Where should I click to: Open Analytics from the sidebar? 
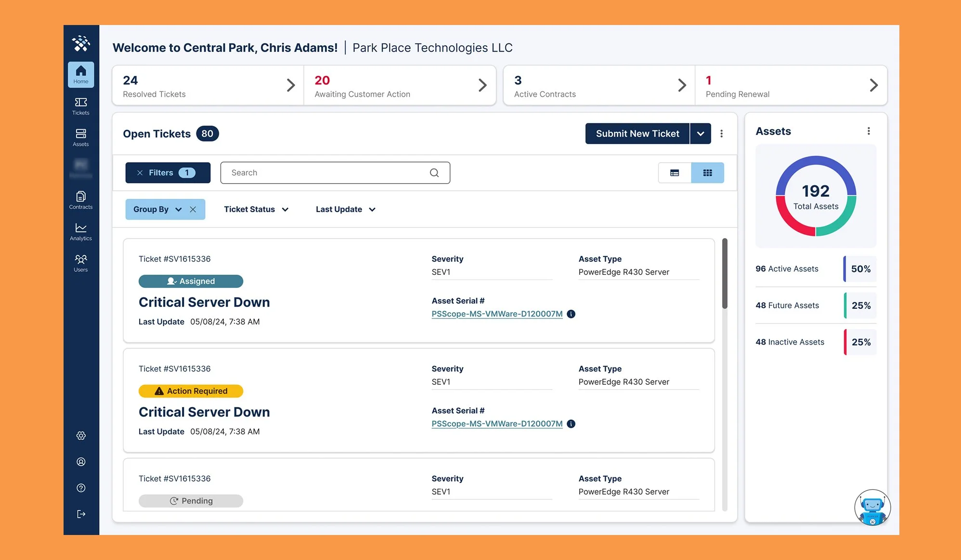[x=81, y=231]
